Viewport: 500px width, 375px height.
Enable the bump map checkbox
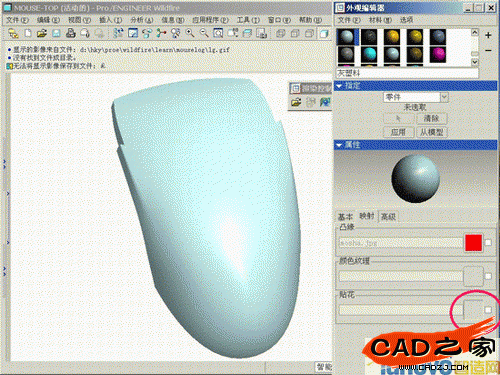(488, 242)
